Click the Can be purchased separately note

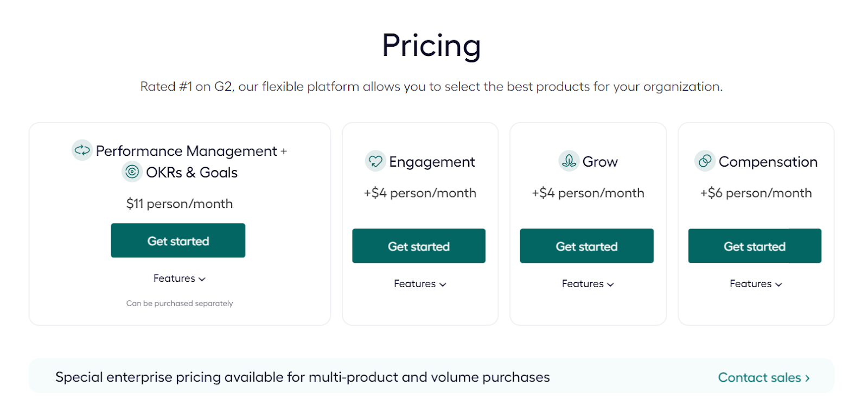point(179,303)
